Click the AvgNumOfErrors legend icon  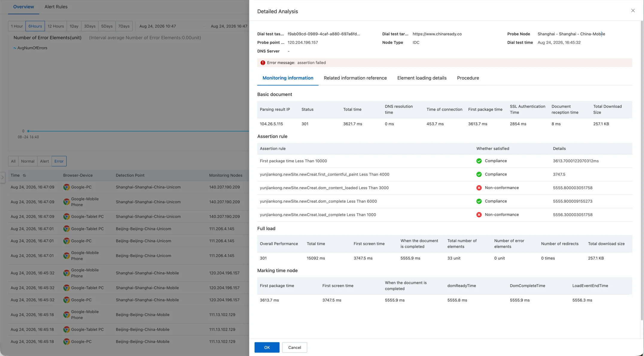[15, 48]
